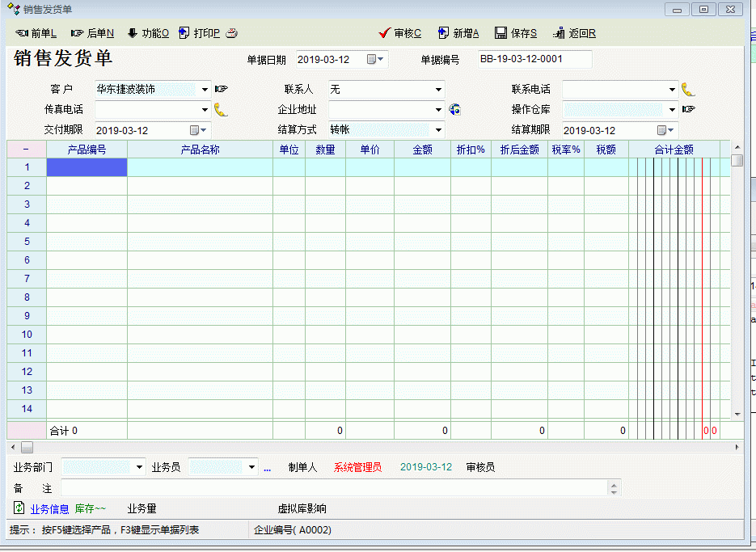
Task: Expand the 结算方式 dropdown
Action: (x=439, y=130)
